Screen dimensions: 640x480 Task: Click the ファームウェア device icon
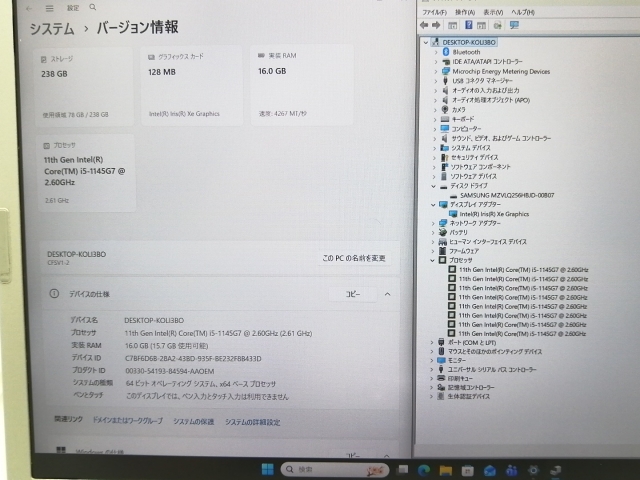442,251
